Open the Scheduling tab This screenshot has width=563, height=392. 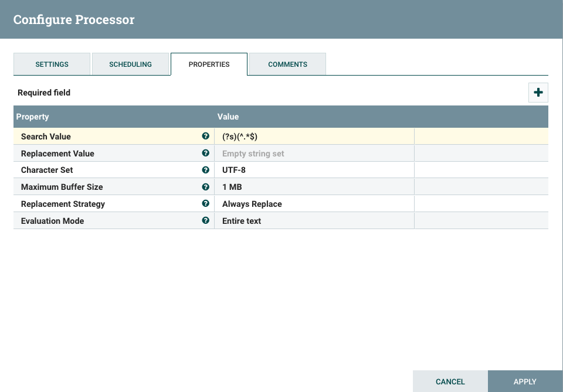[130, 64]
